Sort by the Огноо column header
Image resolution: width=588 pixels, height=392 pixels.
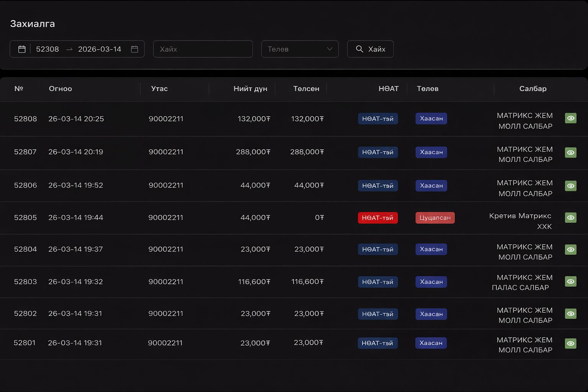[x=60, y=88]
